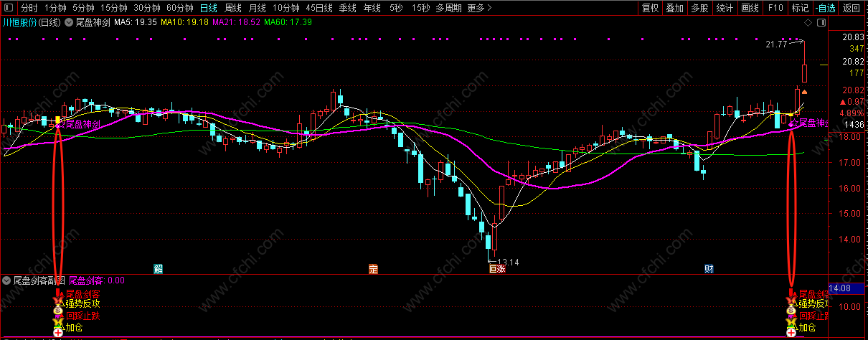Switch to the 日线 daily period tab
This screenshot has width=868, height=340.
point(208,9)
